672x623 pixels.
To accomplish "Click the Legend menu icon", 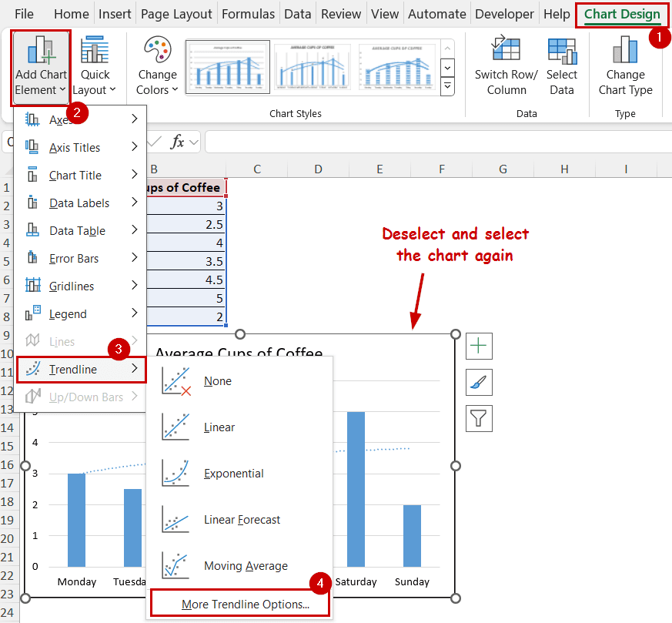I will pos(32,313).
